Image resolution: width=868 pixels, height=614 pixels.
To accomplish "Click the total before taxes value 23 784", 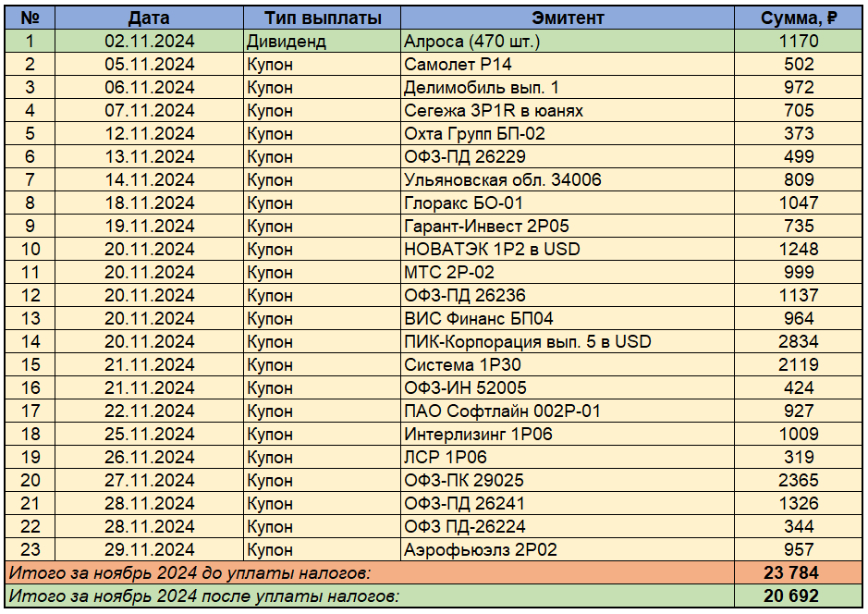I will [799, 573].
